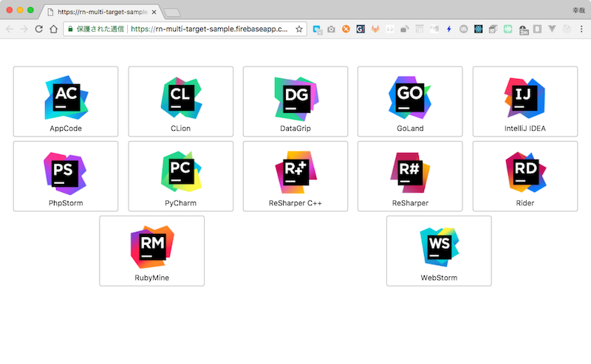The height and width of the screenshot is (364, 591).
Task: Click the stacked windows extension icon
Action: point(493,29)
